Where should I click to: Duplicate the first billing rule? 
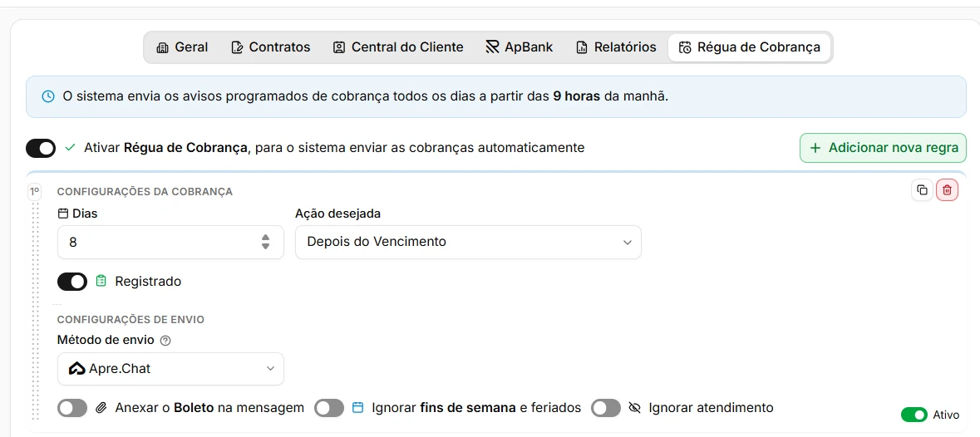tap(922, 190)
